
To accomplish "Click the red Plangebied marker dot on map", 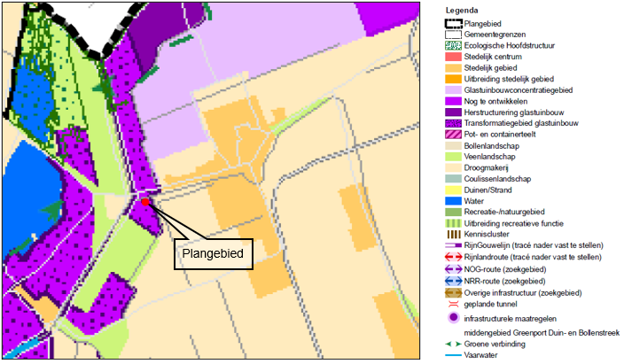I will (145, 202).
